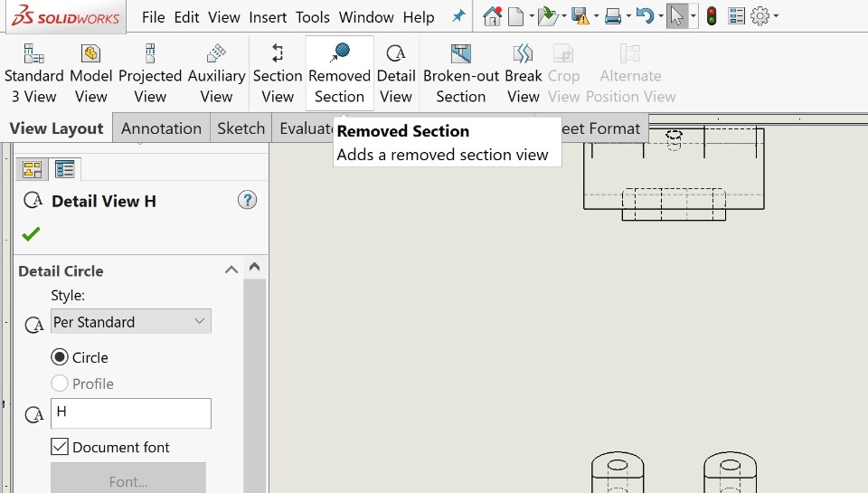This screenshot has height=493, width=868.
Task: Open the Options gear dropdown arrow
Action: [776, 16]
